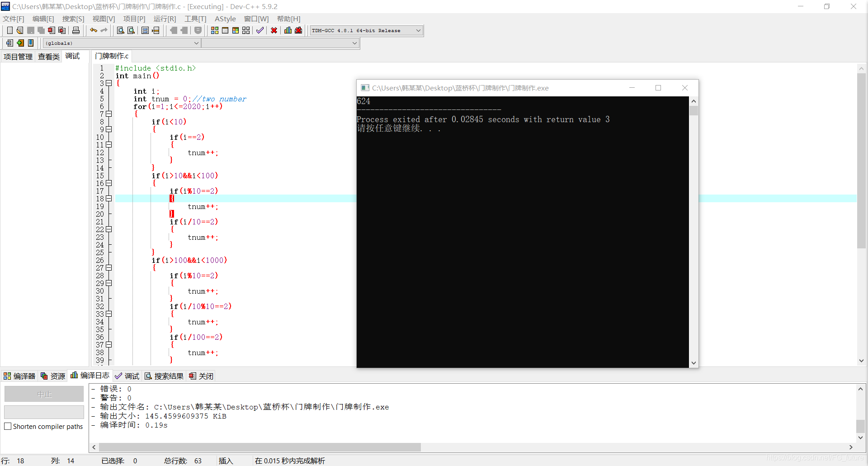Click the editor vertical scrollbar thumb
This screenshot has height=466, width=868.
[x=861, y=161]
